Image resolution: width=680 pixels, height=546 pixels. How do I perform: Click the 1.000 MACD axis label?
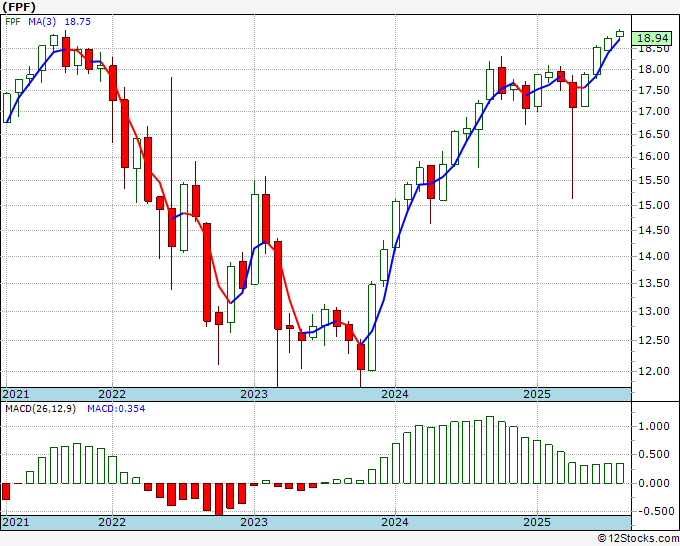pyautogui.click(x=654, y=426)
